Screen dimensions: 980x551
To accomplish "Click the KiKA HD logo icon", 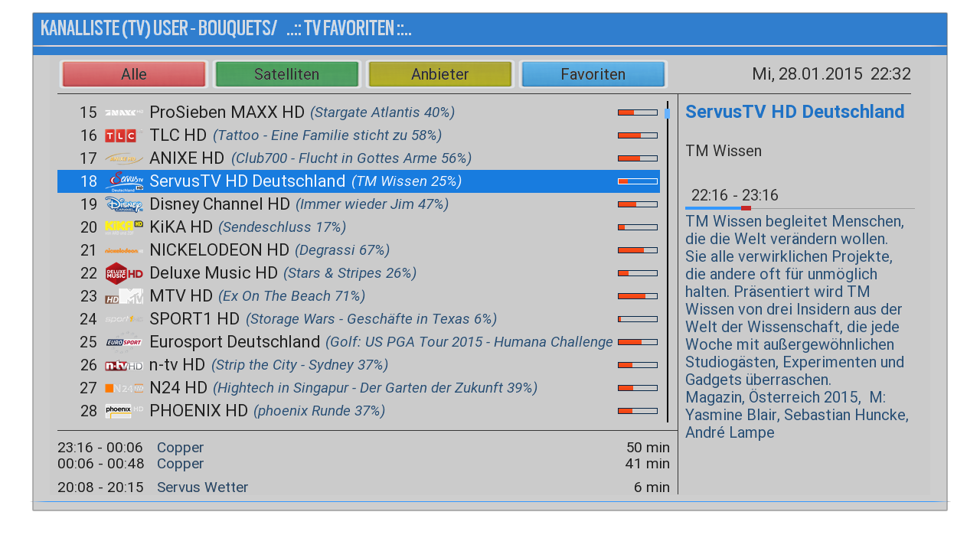I will (123, 227).
